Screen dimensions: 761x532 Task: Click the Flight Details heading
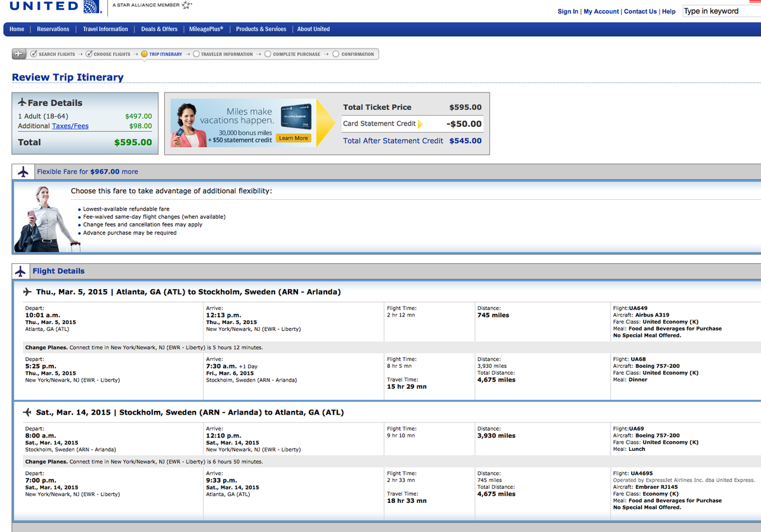coord(58,271)
